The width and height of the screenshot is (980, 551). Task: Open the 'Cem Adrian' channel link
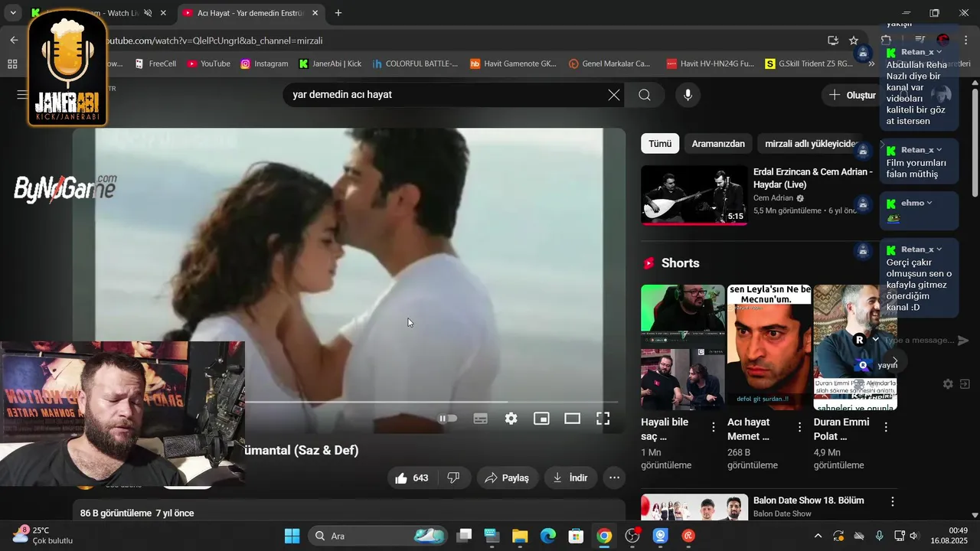[773, 198]
